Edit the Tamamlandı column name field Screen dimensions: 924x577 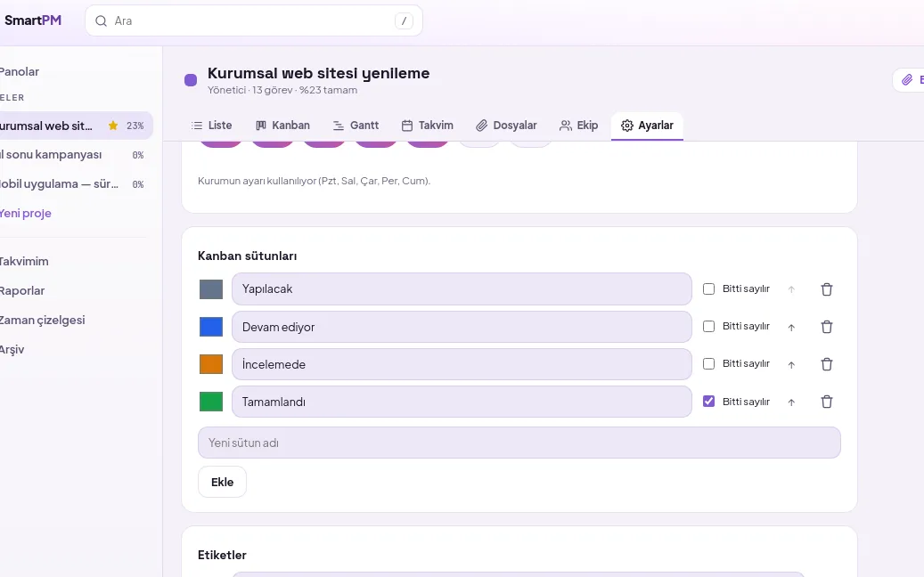click(462, 402)
